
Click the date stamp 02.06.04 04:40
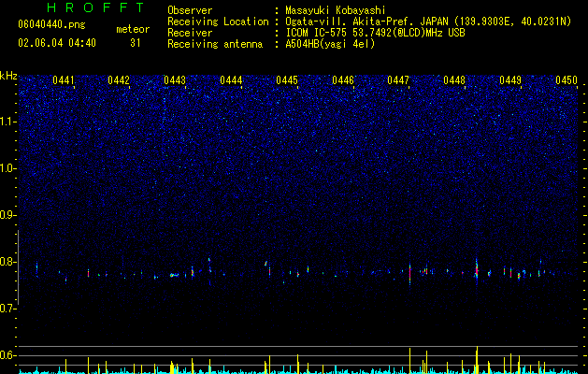click(x=57, y=43)
